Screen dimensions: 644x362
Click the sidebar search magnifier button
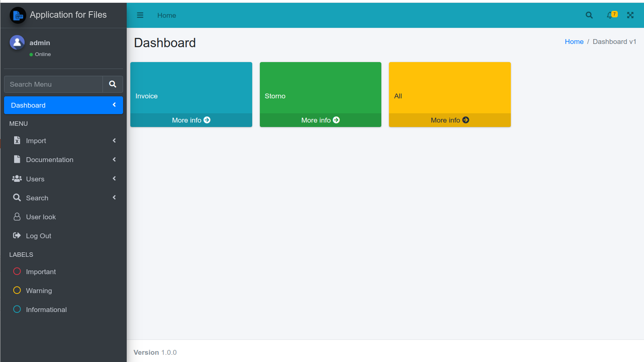(113, 84)
